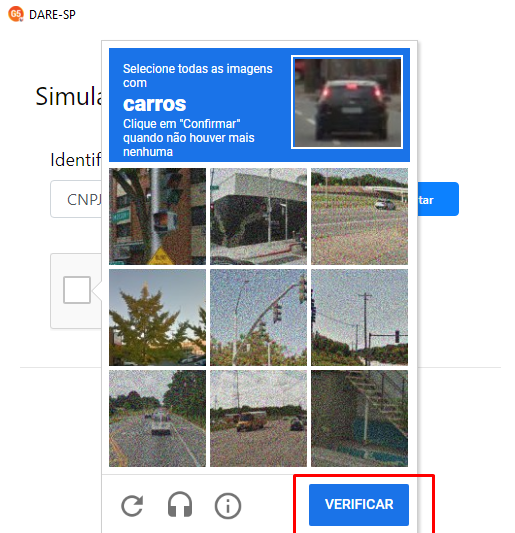Open the info help icon
Image resolution: width=515 pixels, height=533 pixels.
click(228, 506)
